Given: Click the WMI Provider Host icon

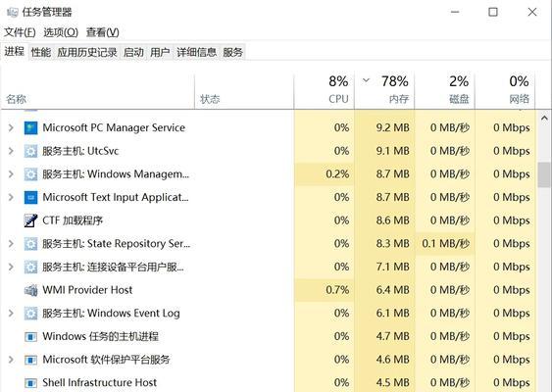Looking at the screenshot, I should coord(30,290).
